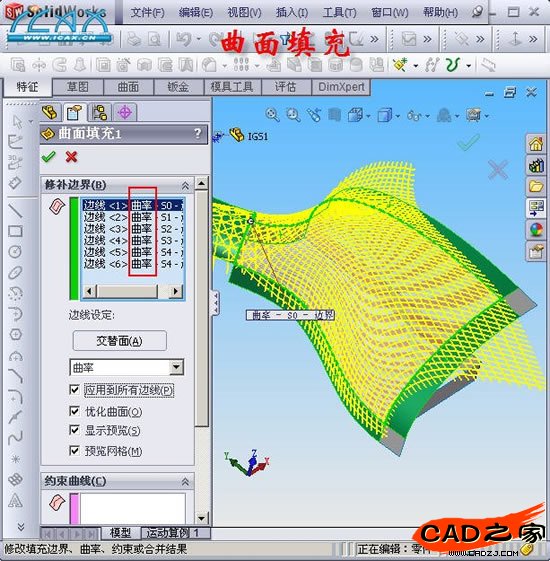The image size is (550, 561).
Task: Click the zoom to fit magnifier icon
Action: tap(272, 115)
